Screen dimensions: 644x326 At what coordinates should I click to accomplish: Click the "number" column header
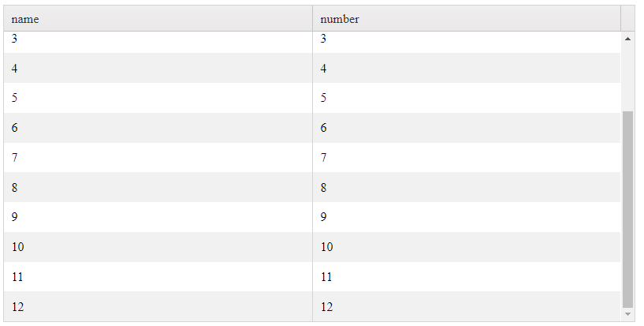click(467, 19)
